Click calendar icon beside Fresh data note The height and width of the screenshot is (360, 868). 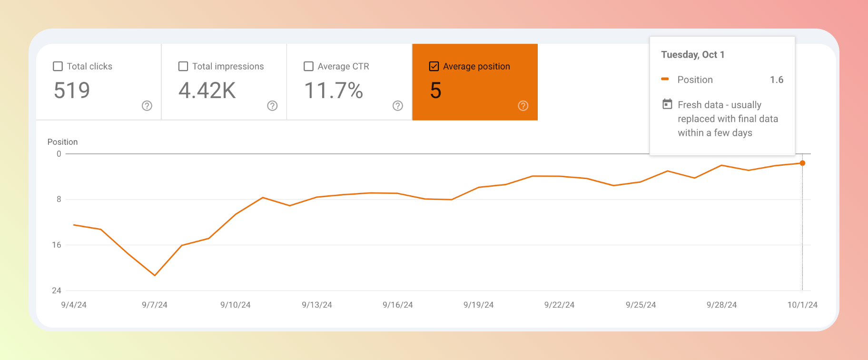(x=667, y=104)
